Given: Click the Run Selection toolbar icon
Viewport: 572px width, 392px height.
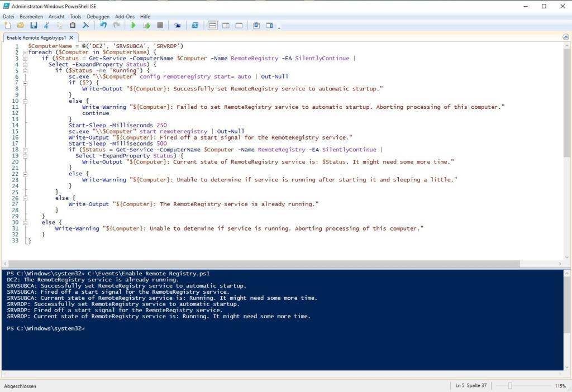Looking at the screenshot, I should tap(146, 25).
